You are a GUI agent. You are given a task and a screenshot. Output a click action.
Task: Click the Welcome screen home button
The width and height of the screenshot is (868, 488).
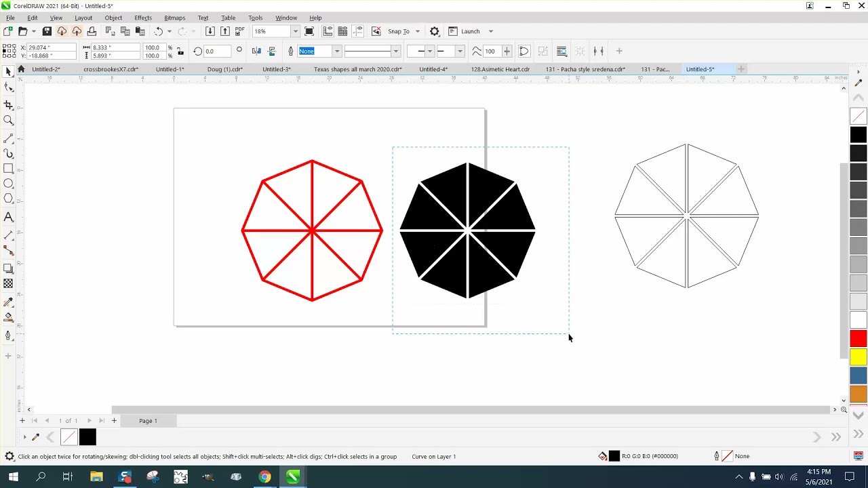21,69
